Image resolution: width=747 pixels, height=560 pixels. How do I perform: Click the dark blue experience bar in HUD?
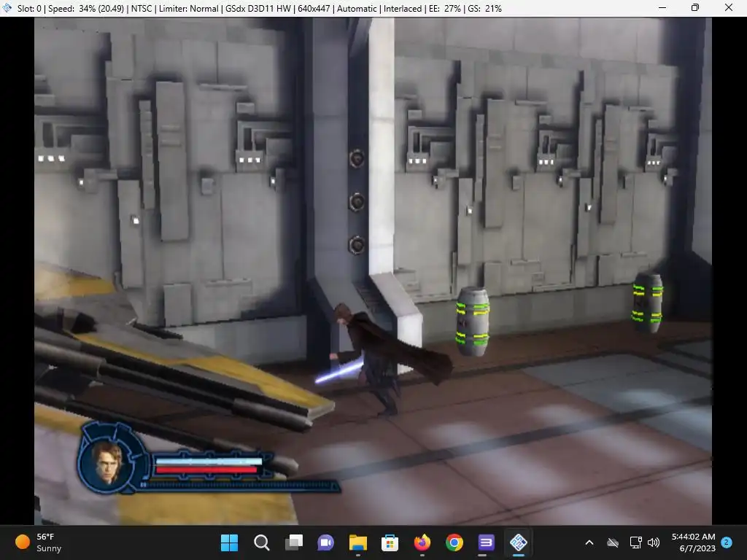pos(239,485)
